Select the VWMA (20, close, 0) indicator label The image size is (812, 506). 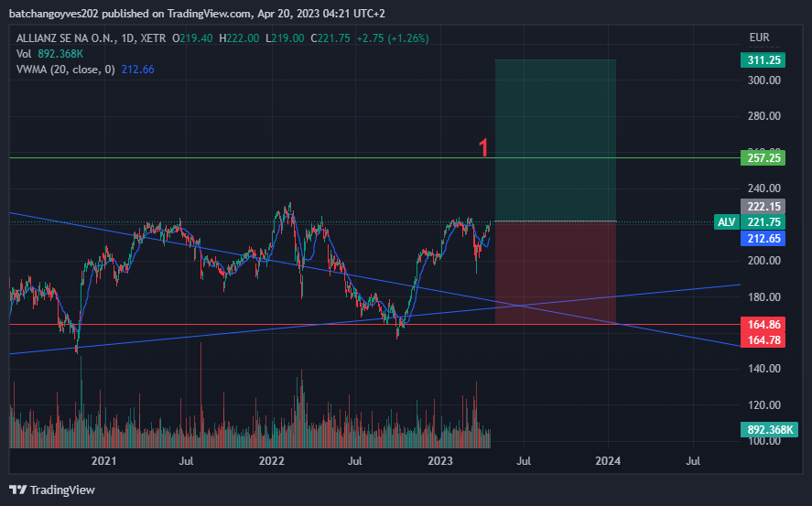tap(66, 70)
